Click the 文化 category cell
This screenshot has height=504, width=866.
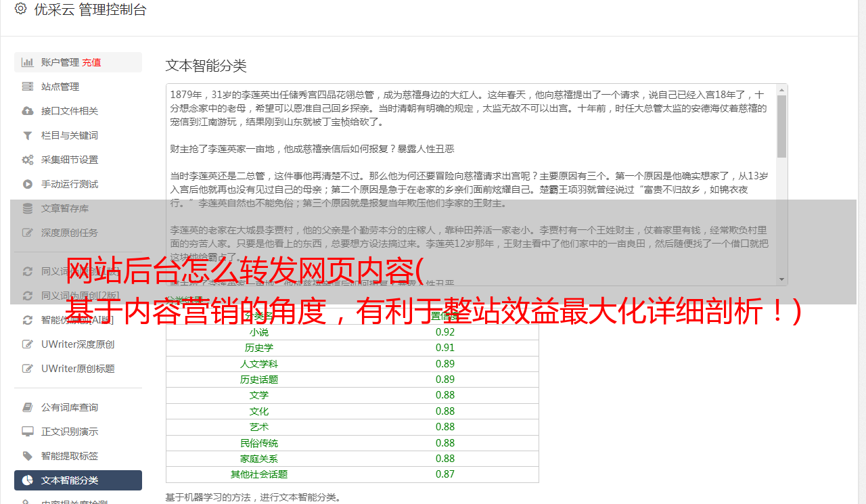pyautogui.click(x=258, y=411)
